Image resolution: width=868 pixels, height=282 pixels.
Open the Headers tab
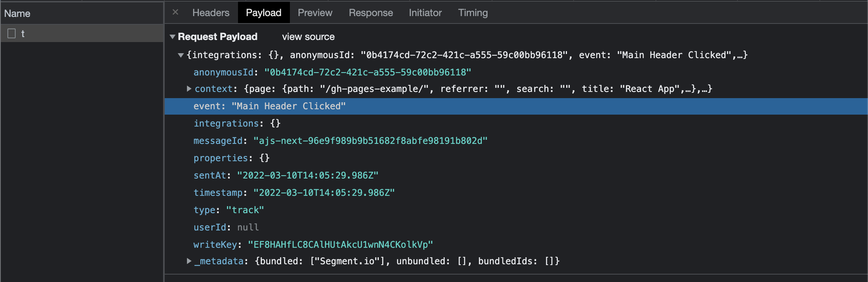tap(211, 13)
